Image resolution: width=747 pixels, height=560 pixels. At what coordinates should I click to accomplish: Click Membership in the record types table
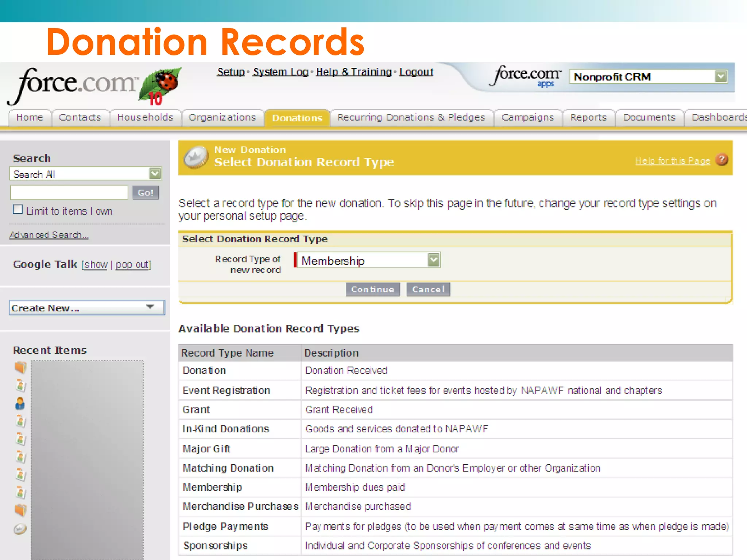click(212, 487)
